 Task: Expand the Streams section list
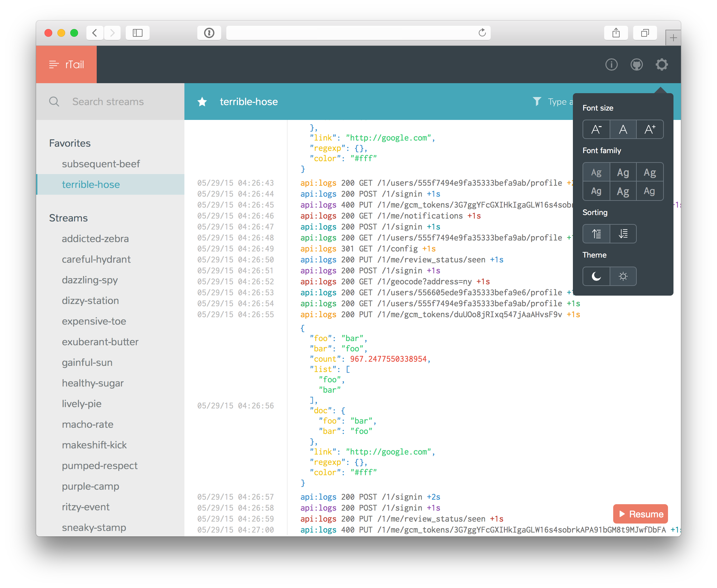pyautogui.click(x=67, y=217)
